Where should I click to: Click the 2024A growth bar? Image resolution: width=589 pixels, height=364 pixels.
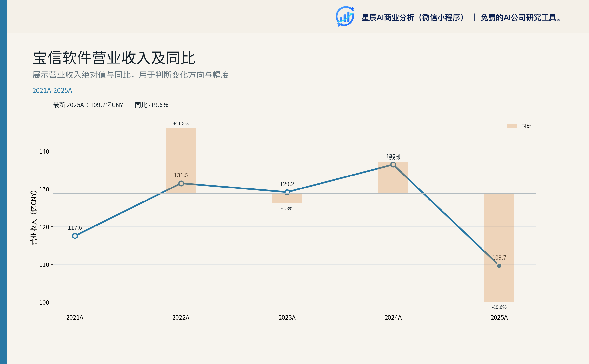tap(393, 178)
